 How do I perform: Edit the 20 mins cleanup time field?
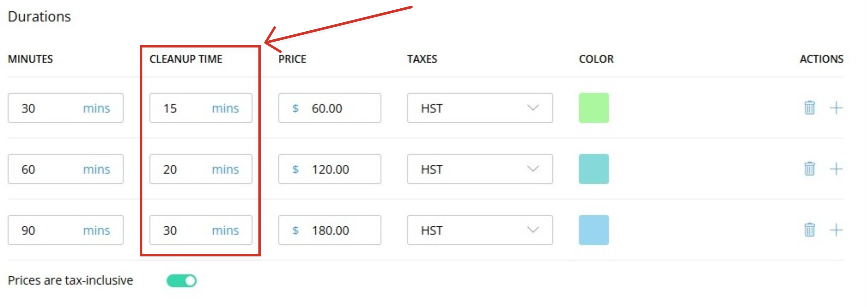tap(201, 169)
